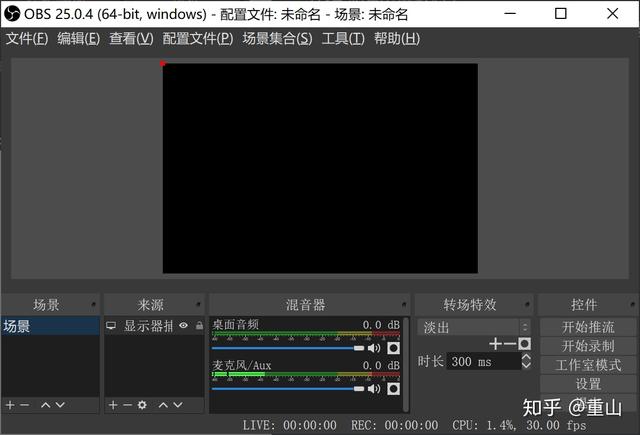Click the 开始推流 button
The height and width of the screenshot is (435, 640).
pos(588,327)
